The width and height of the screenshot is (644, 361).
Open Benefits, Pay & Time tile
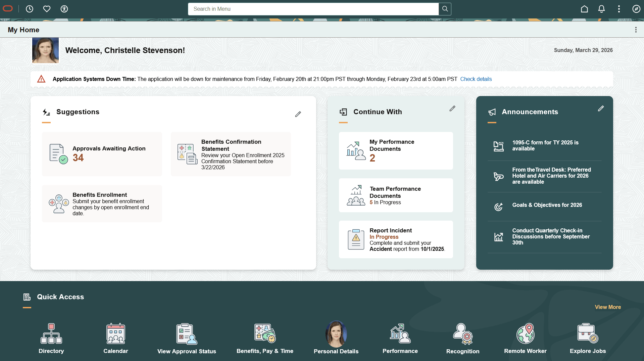265,339
